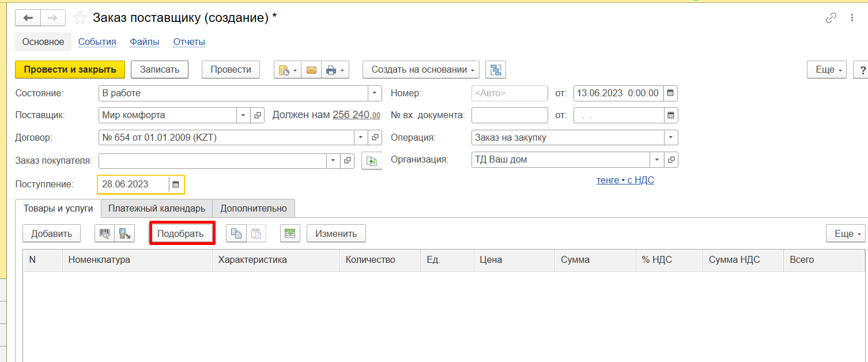Viewport: 868px width, 362px height.
Task: Click the email envelope icon in toolbar
Action: (311, 70)
